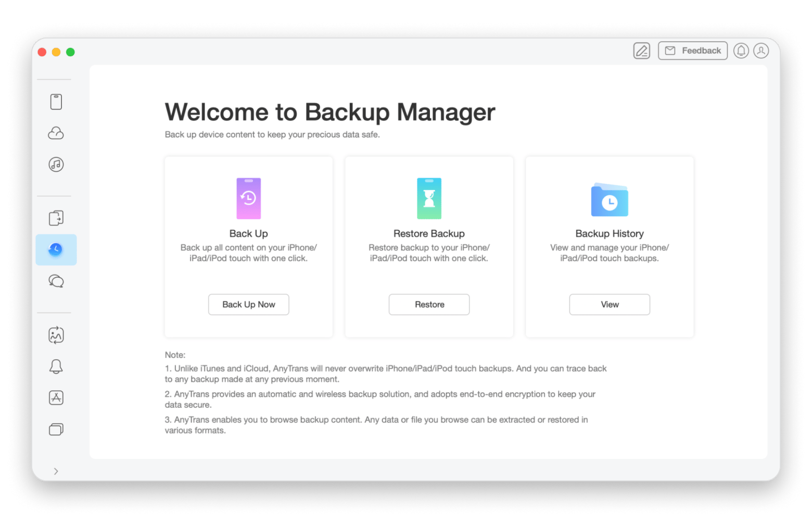Viewport: 812px width, 523px height.
Task: Open iCloud Manager cloud icon
Action: click(56, 133)
